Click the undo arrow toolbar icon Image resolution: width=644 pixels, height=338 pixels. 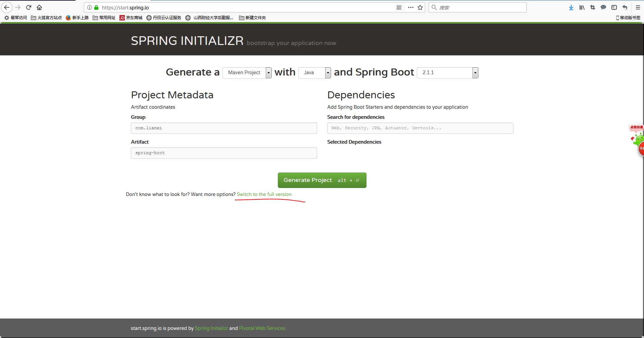tap(625, 7)
